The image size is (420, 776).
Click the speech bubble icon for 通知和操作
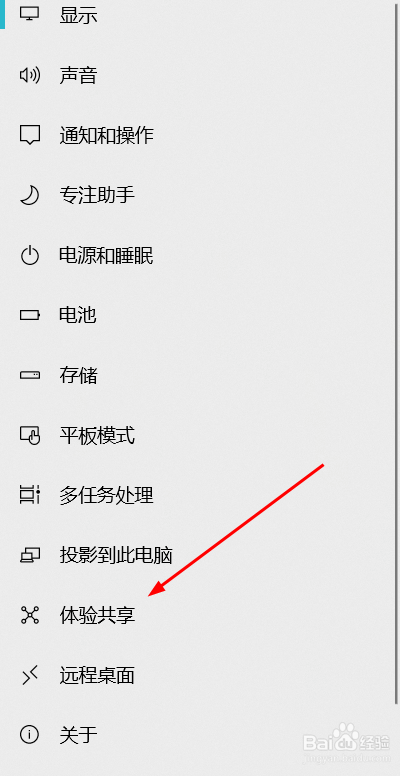pyautogui.click(x=30, y=135)
